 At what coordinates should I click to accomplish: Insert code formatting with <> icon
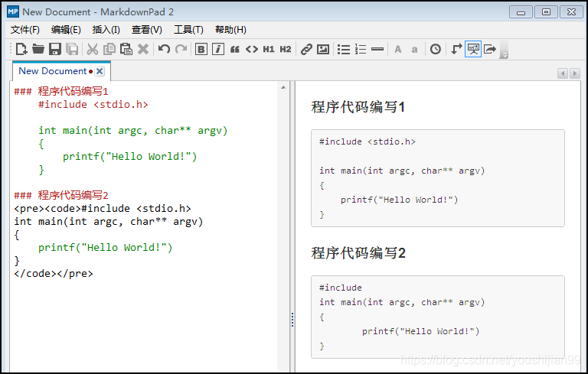tap(252, 49)
